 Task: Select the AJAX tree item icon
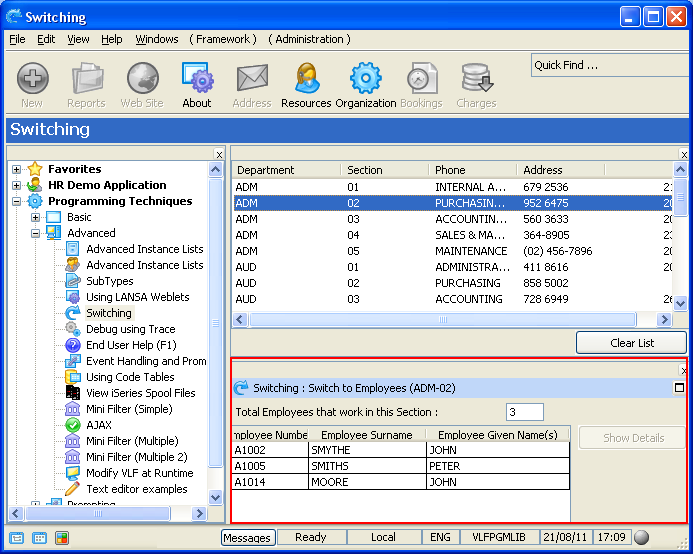coord(72,425)
